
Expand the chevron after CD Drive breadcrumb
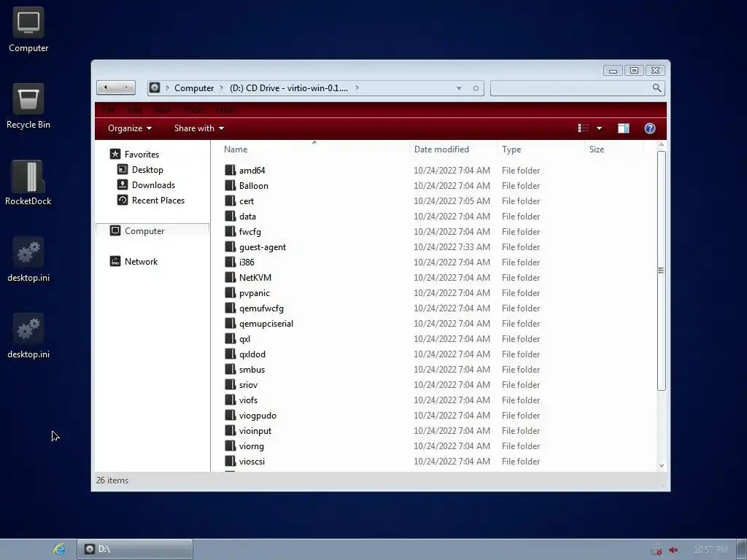pyautogui.click(x=357, y=87)
